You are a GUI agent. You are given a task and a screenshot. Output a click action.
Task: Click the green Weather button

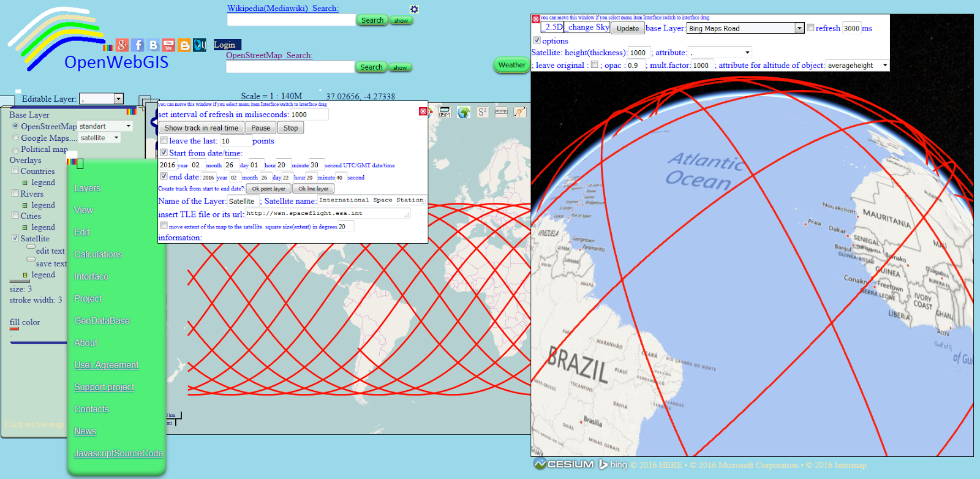pos(511,65)
